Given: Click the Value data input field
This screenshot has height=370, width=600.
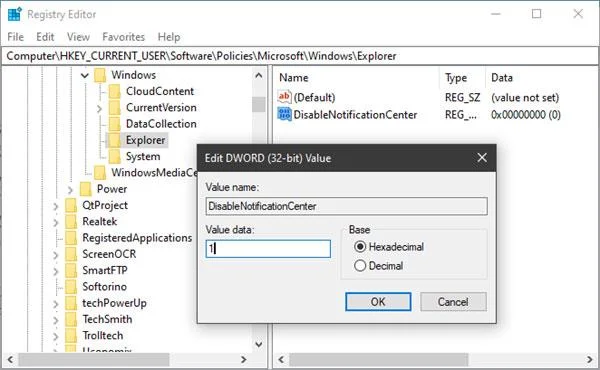Looking at the screenshot, I should click(268, 249).
